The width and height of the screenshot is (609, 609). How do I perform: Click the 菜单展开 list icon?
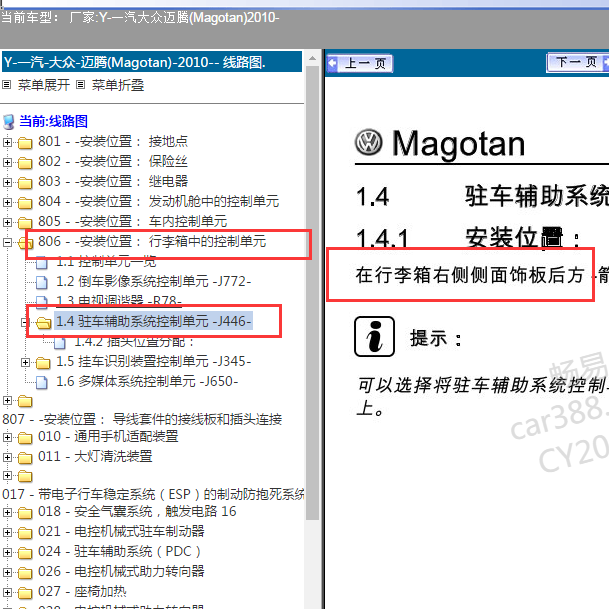(x=7, y=85)
